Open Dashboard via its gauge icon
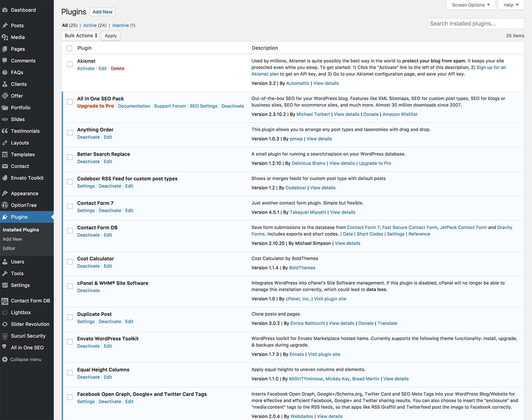 click(5, 10)
